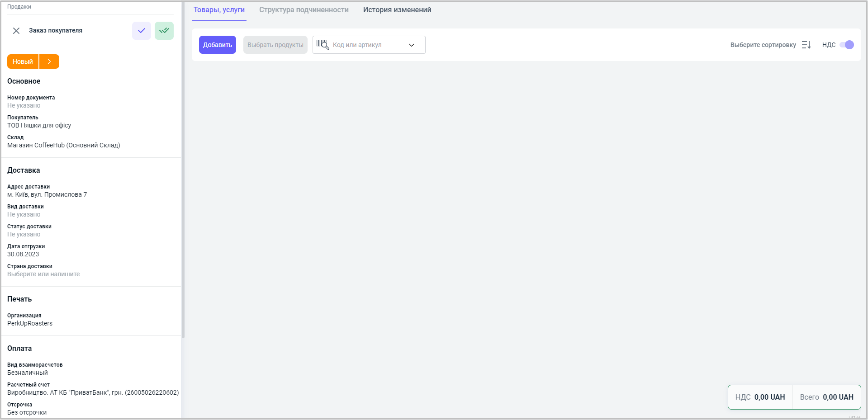The width and height of the screenshot is (868, 420).
Task: Open the История изменений tab
Action: pyautogui.click(x=397, y=10)
